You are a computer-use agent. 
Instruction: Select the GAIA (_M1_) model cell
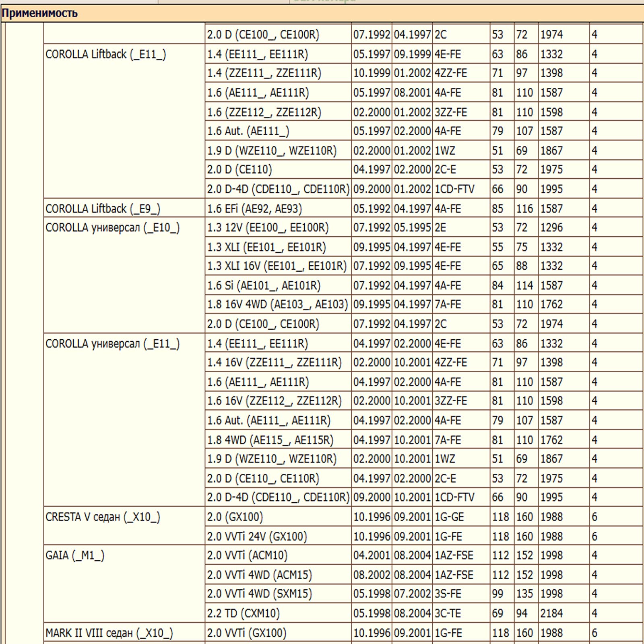coord(75,555)
